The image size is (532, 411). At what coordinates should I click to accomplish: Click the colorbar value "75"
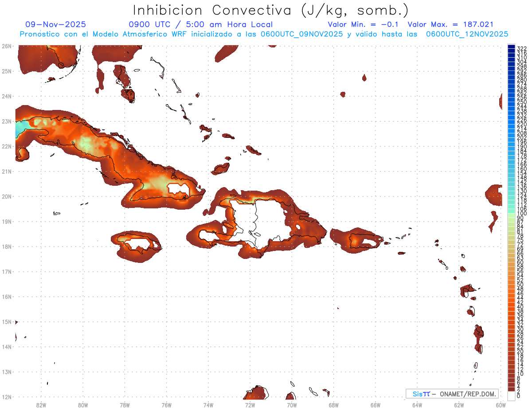[x=520, y=240]
